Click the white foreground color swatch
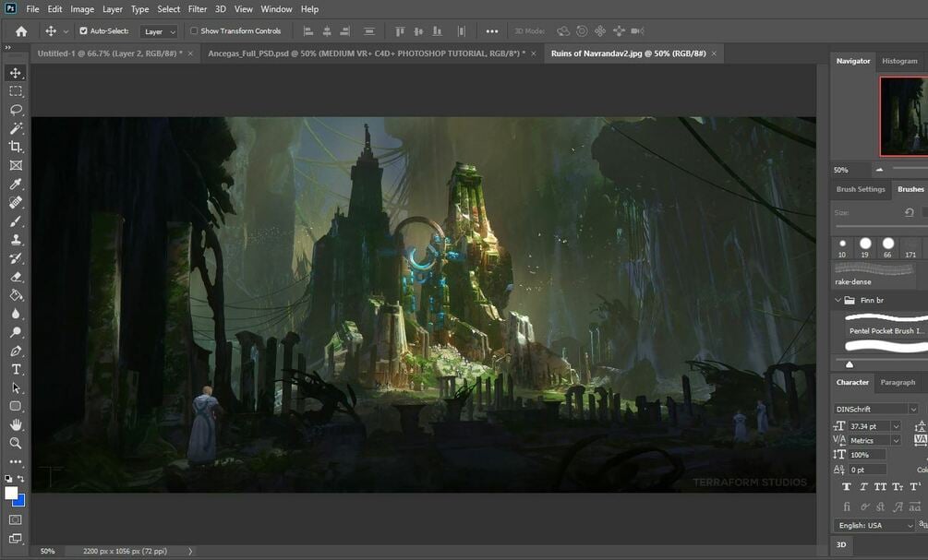 tap(10, 492)
